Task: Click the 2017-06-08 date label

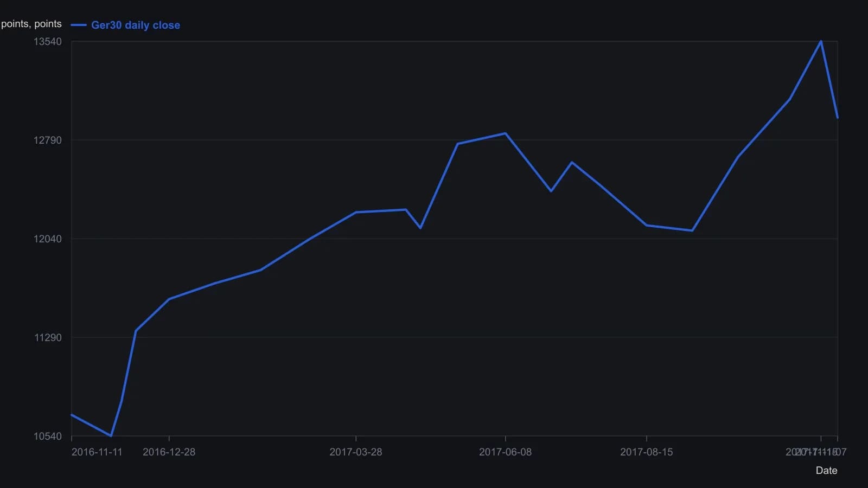Action: pyautogui.click(x=505, y=452)
